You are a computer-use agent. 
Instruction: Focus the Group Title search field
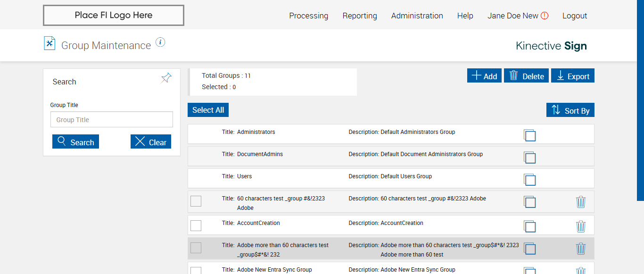112,120
